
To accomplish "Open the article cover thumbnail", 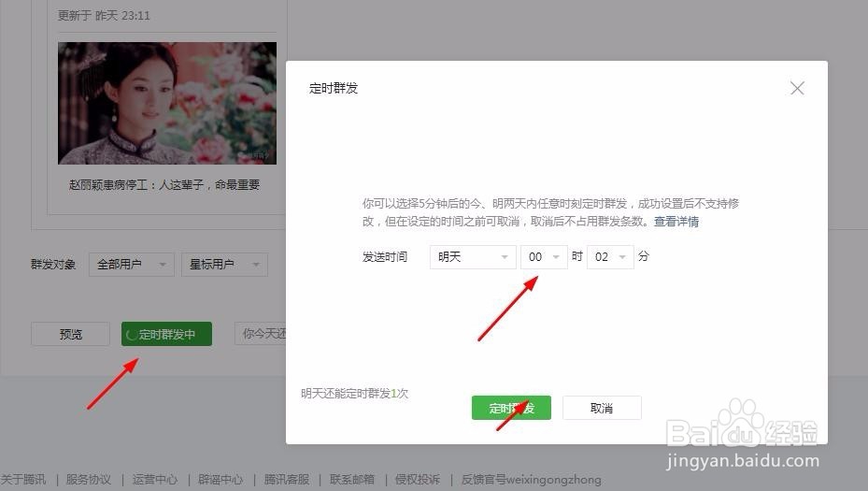I will tap(167, 103).
